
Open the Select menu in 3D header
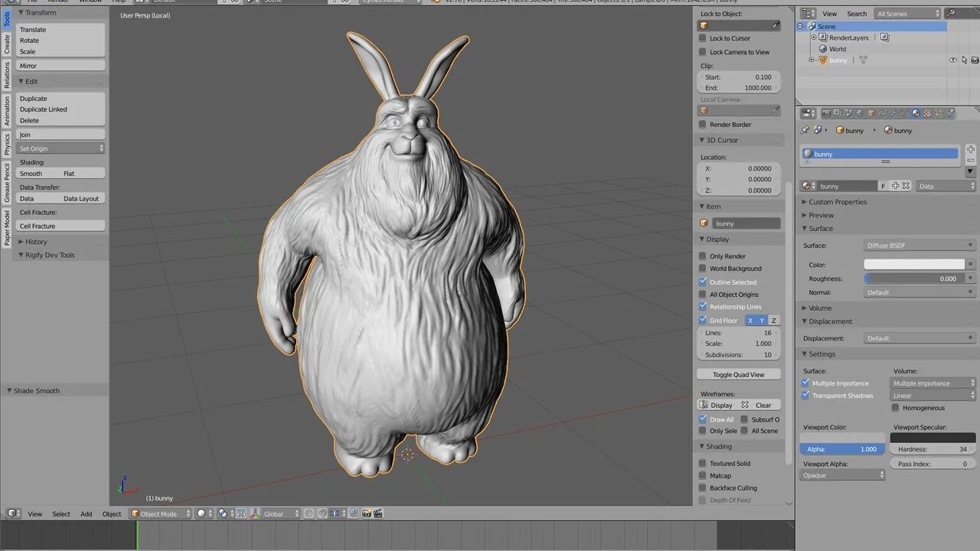61,514
